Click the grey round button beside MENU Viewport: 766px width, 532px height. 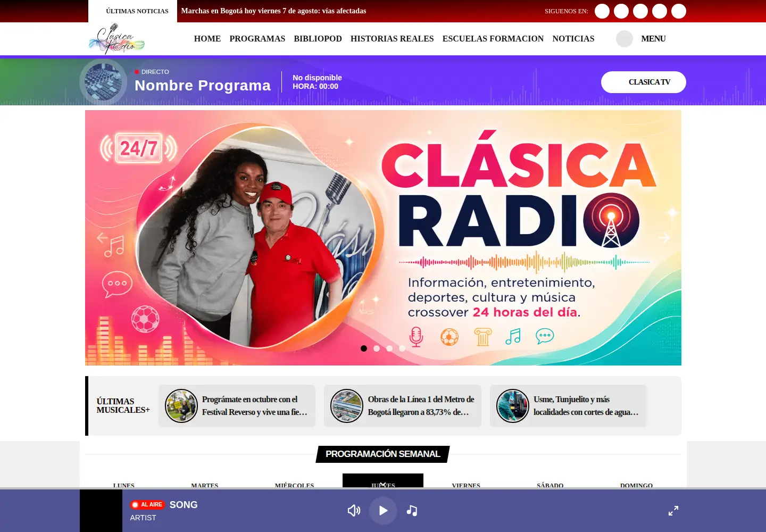[624, 39]
